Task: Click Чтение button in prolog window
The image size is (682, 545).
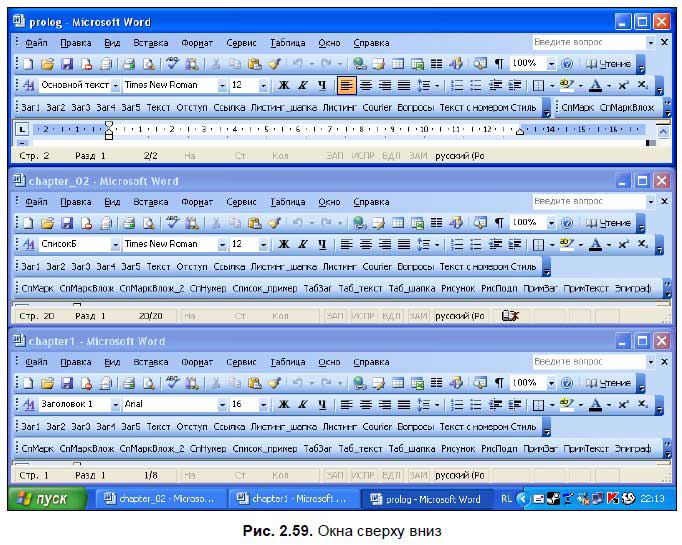Action: (x=608, y=64)
